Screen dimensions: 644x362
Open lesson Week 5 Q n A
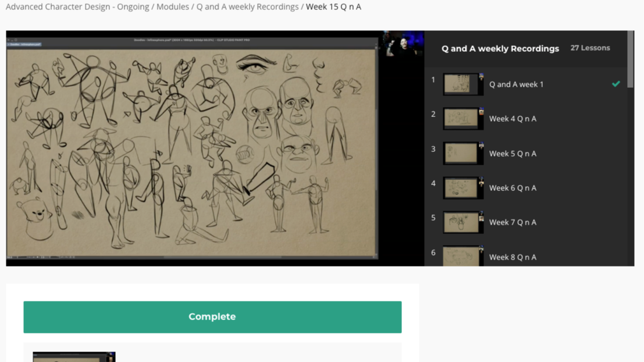(513, 154)
